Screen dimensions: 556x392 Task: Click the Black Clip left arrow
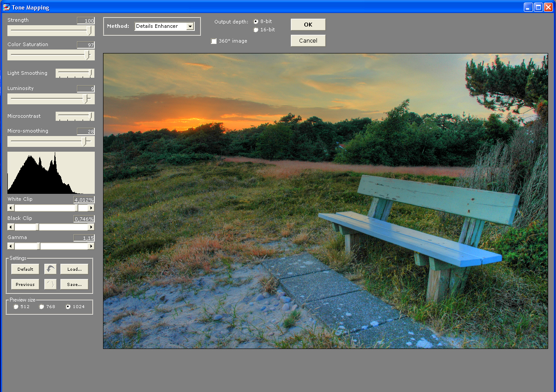[10, 227]
